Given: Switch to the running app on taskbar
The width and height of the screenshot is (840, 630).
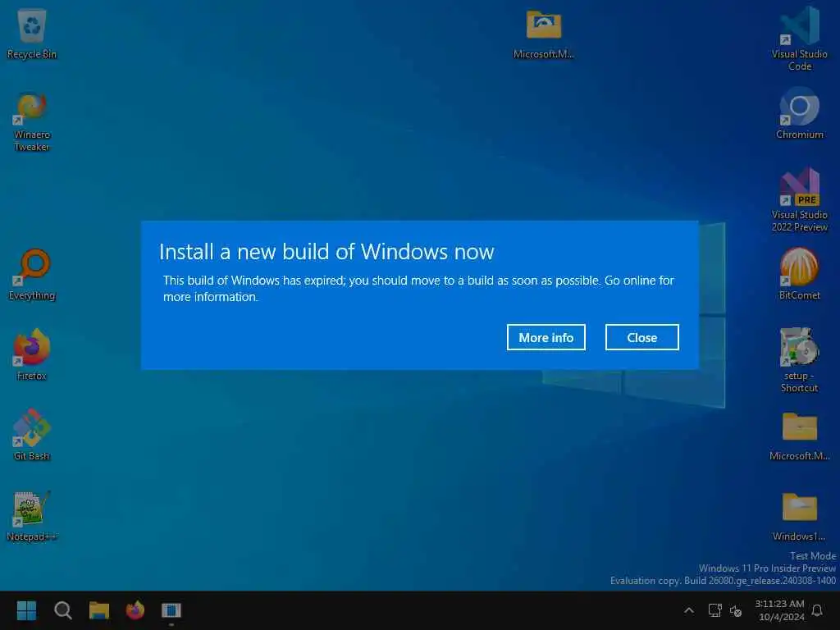Looking at the screenshot, I should [x=171, y=610].
